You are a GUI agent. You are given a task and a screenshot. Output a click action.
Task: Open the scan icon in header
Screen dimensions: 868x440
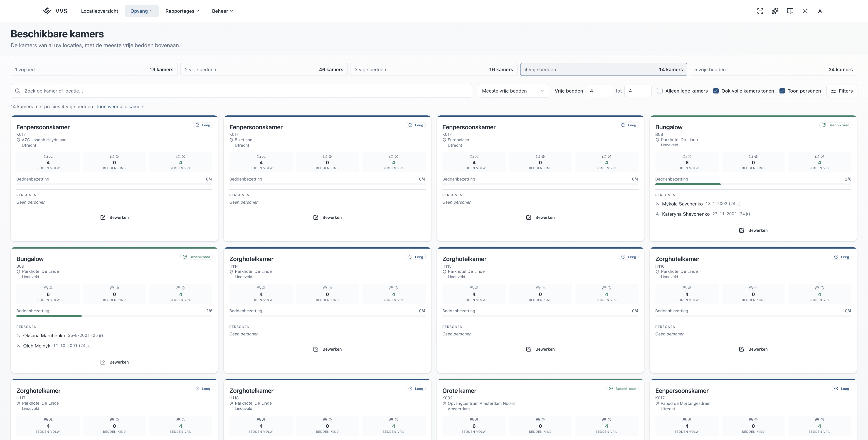click(760, 11)
